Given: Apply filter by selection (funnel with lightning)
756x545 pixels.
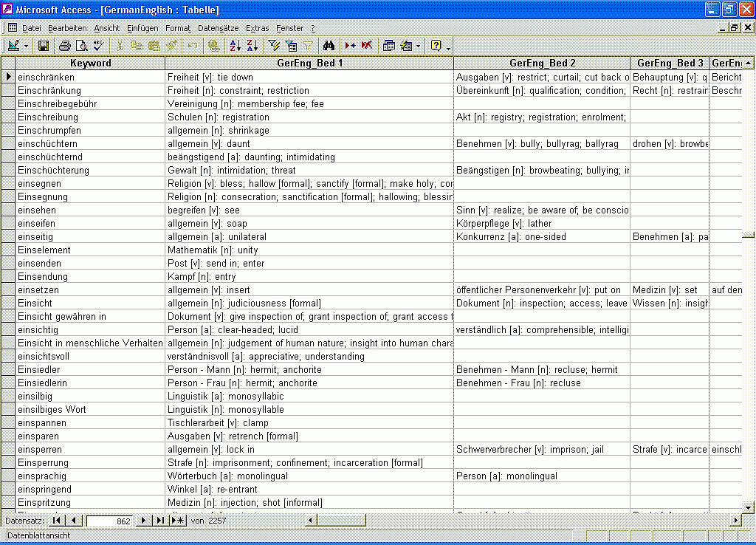Looking at the screenshot, I should 274,46.
